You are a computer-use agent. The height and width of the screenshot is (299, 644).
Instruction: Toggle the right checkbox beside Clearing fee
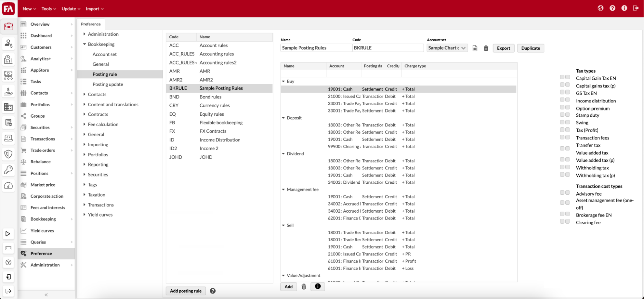coord(568,221)
